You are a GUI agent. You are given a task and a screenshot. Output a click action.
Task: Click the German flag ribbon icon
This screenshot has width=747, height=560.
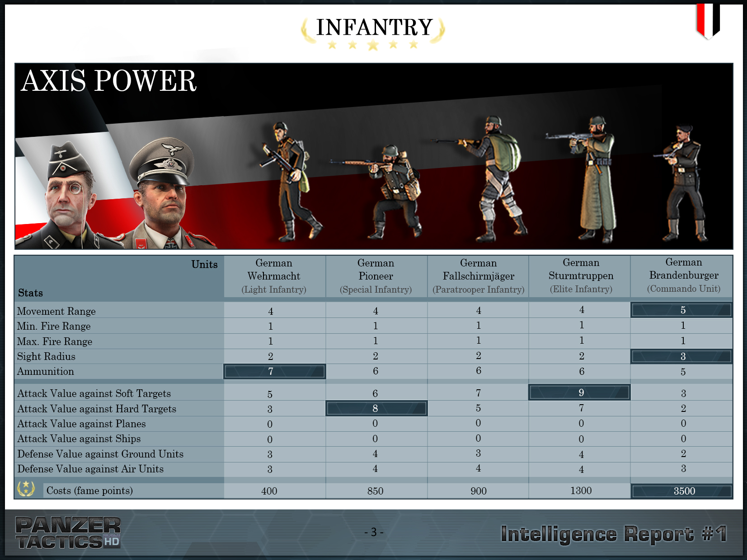(708, 21)
